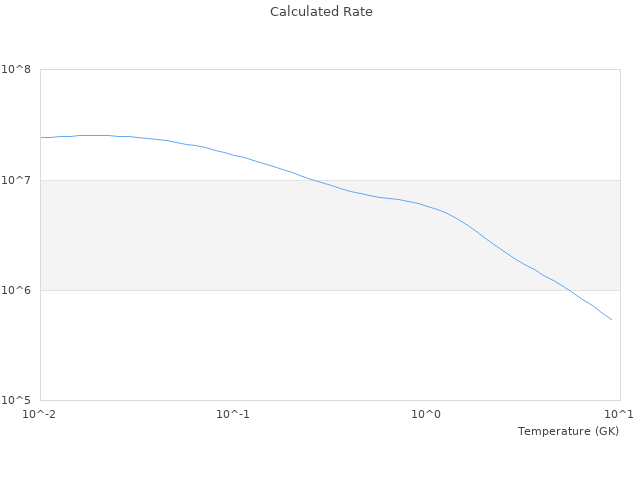This screenshot has width=640, height=480.
Task: Click the empty white plot area above the curve
Action: [400, 110]
